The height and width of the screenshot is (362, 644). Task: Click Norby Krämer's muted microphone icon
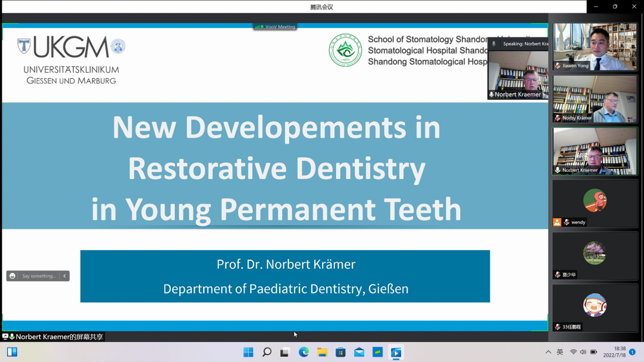[x=558, y=118]
